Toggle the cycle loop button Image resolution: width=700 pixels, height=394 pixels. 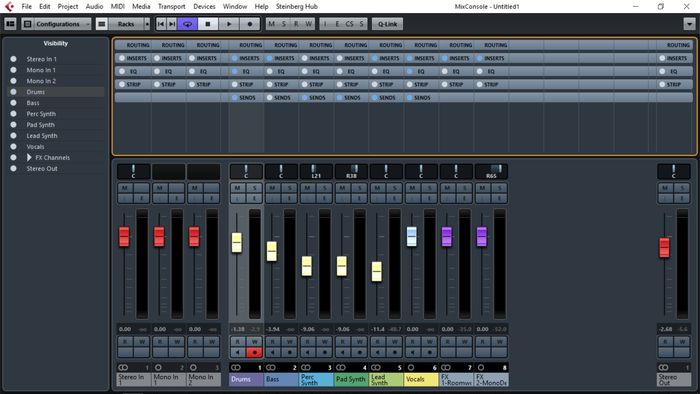(x=188, y=24)
